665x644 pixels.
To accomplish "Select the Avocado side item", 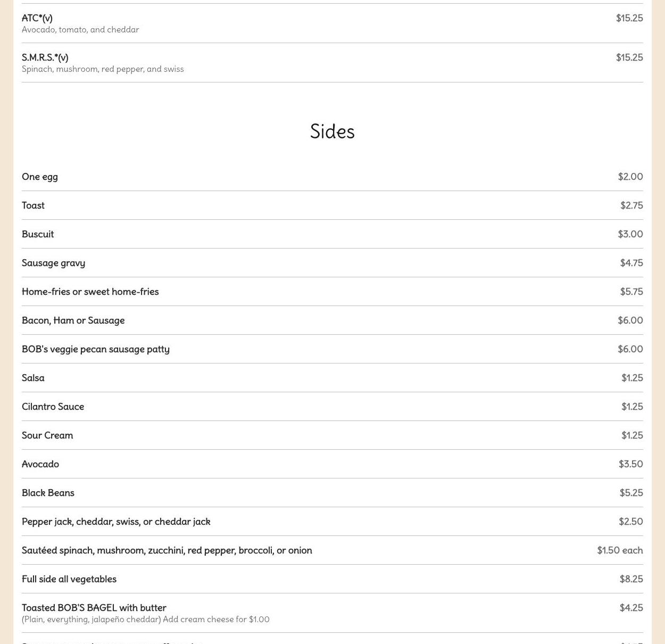I will tap(40, 464).
